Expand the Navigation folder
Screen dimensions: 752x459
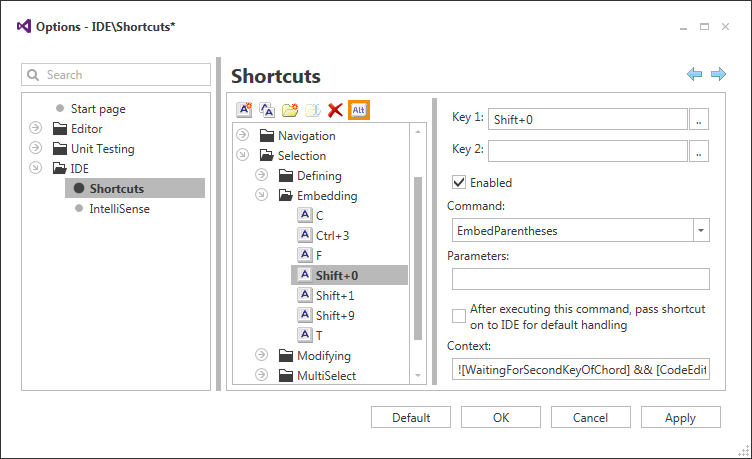pos(242,136)
